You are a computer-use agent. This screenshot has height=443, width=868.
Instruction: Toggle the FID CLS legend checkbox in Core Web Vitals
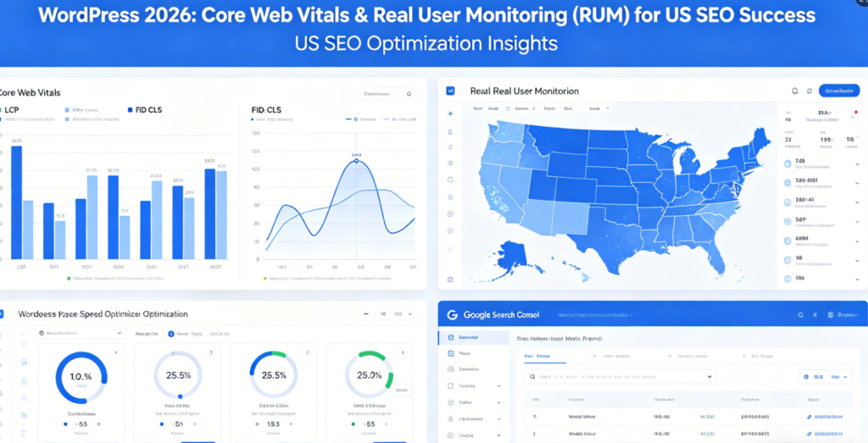(x=130, y=109)
